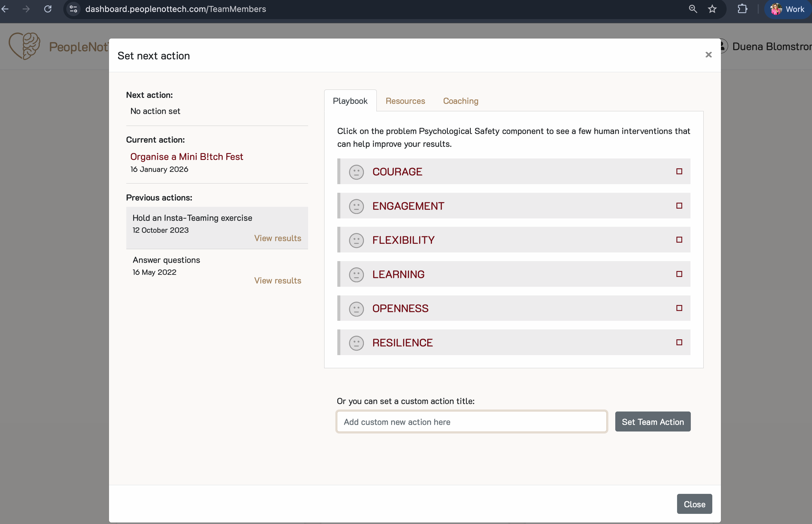Open site information icon left of URL

[x=73, y=9]
